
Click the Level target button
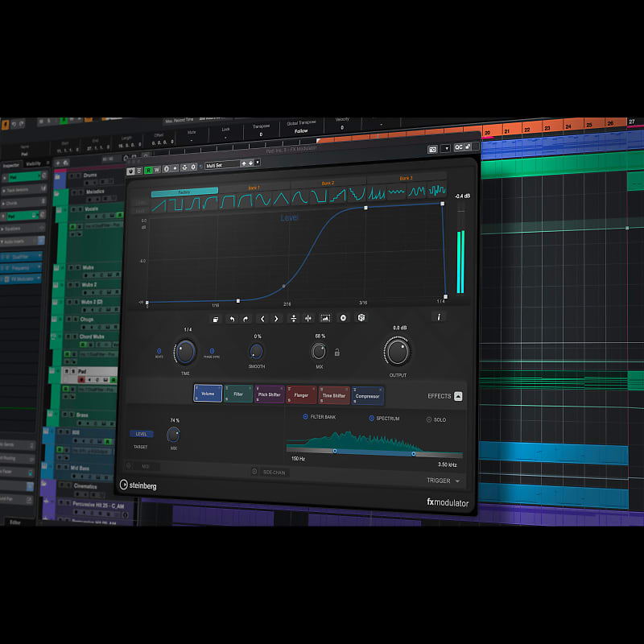(142, 434)
